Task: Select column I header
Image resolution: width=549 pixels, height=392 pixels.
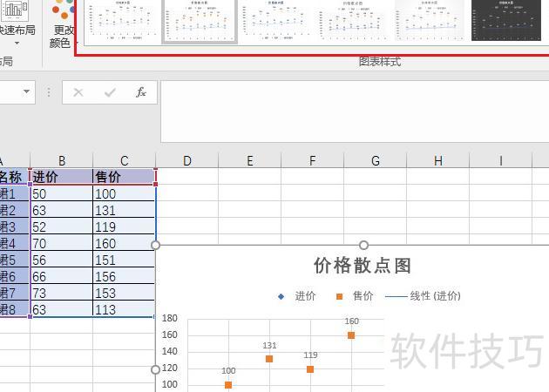Action: tap(500, 160)
